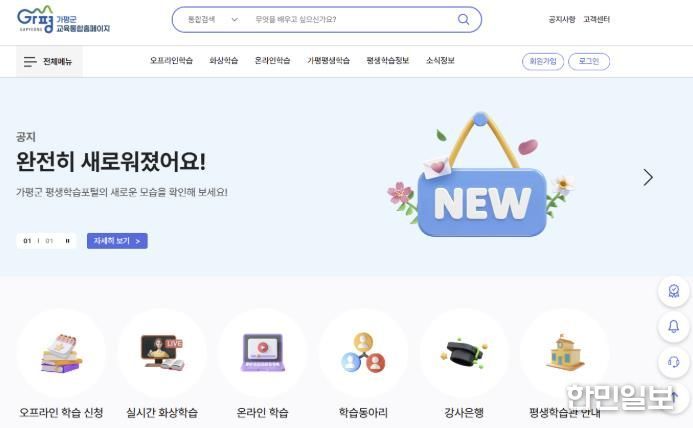Image resolution: width=693 pixels, height=428 pixels.
Task: Open the 오프라인학습 menu
Action: click(171, 61)
